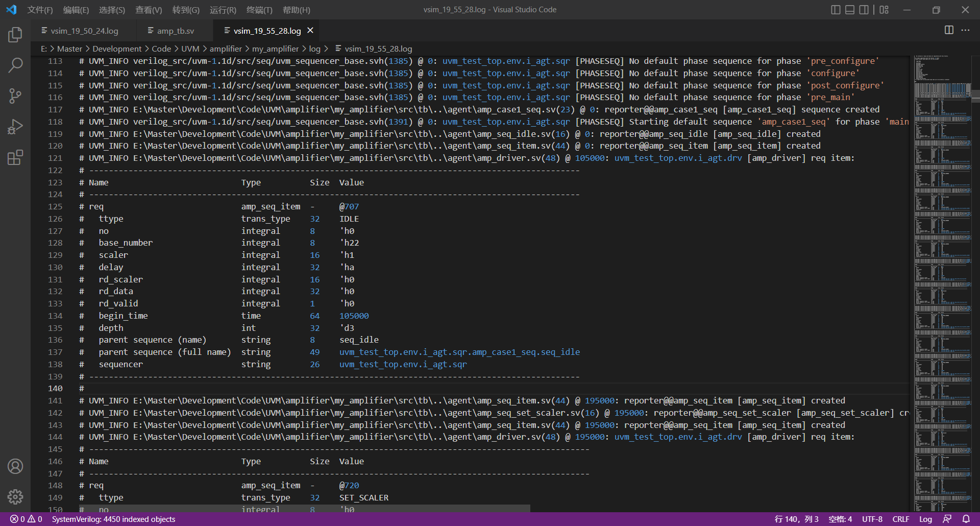Open the 选择(S) menu
Screen dimensions: 980x526
point(112,10)
